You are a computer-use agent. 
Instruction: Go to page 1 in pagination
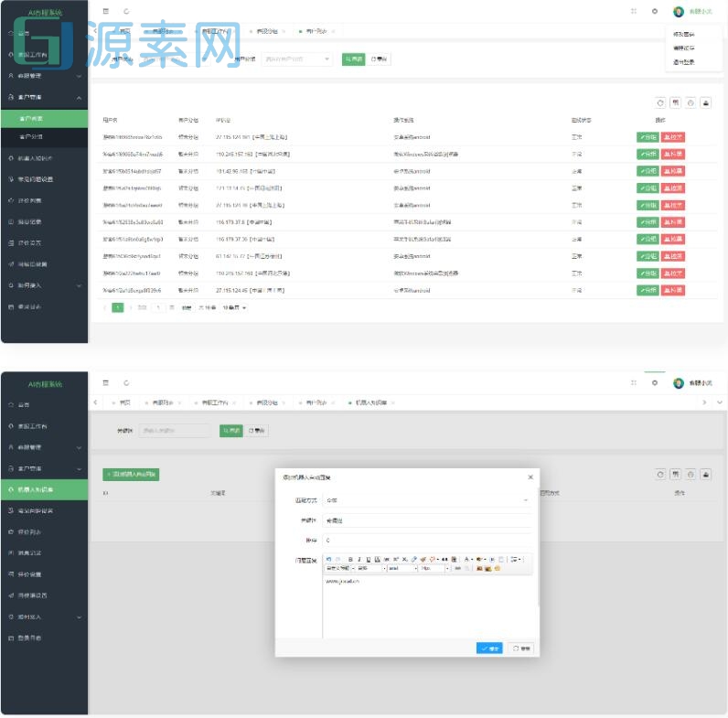click(118, 307)
